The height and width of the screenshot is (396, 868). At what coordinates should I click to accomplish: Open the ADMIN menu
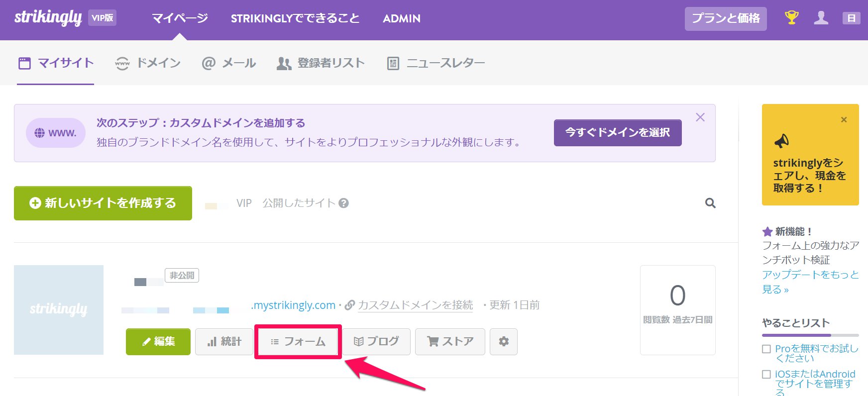(x=402, y=18)
